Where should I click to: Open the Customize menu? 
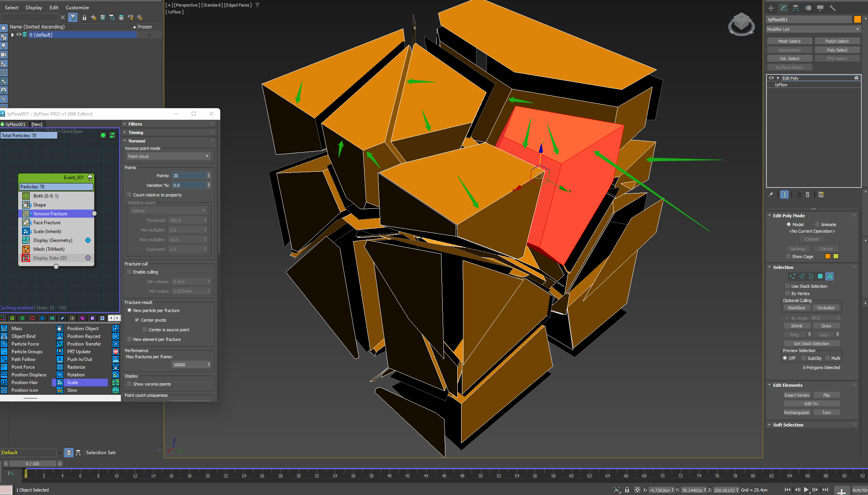coord(77,7)
